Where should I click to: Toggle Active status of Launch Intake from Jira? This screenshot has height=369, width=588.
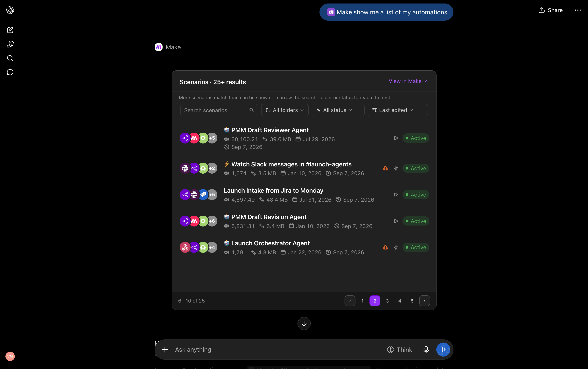click(416, 194)
